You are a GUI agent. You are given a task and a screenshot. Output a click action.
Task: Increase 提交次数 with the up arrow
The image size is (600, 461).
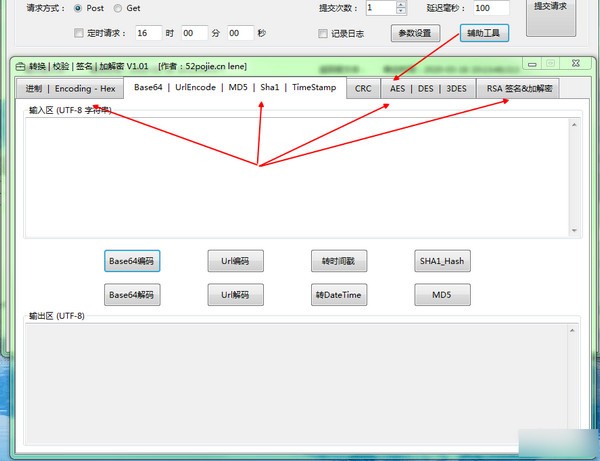point(401,5)
